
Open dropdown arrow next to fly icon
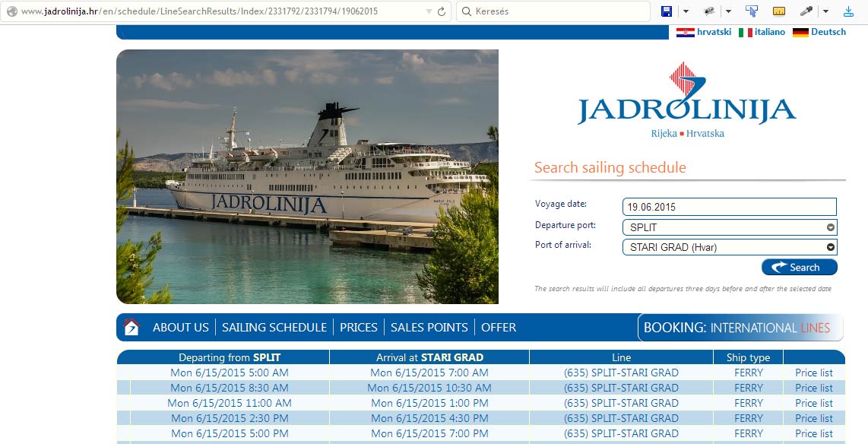click(x=728, y=11)
